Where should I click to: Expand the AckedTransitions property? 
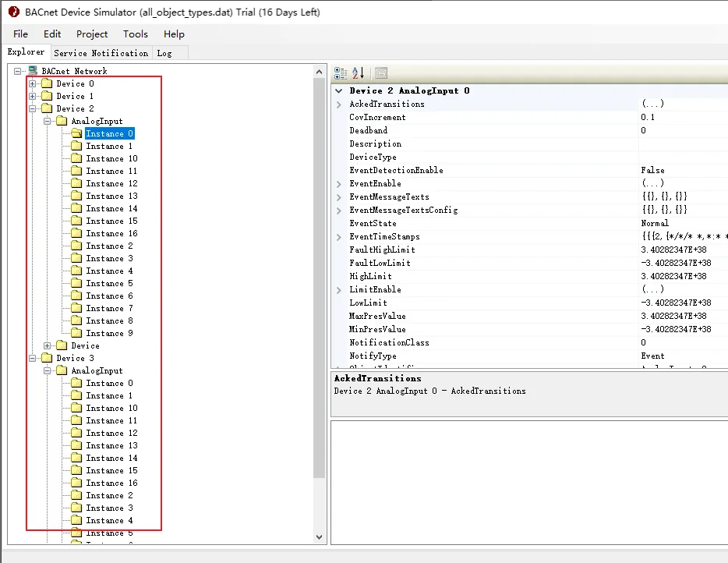click(339, 104)
